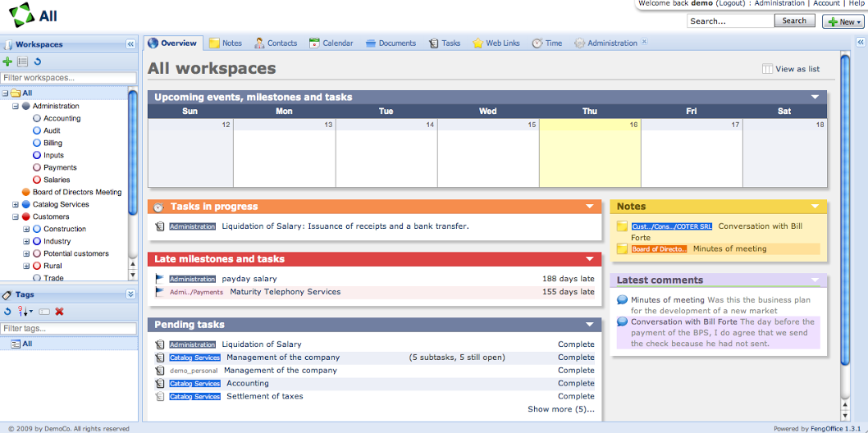The image size is (868, 433).
Task: Collapse the Workspaces side panel
Action: [x=130, y=44]
